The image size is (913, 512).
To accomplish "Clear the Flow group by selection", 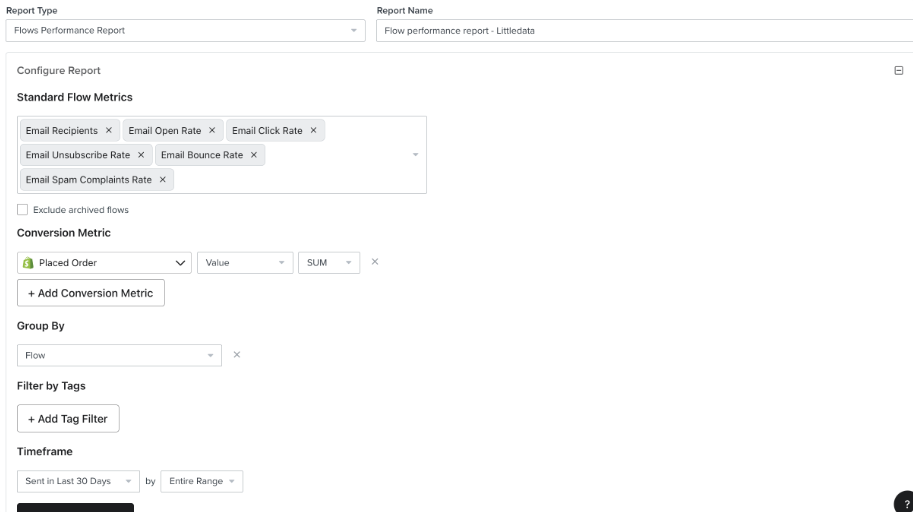I will point(237,355).
